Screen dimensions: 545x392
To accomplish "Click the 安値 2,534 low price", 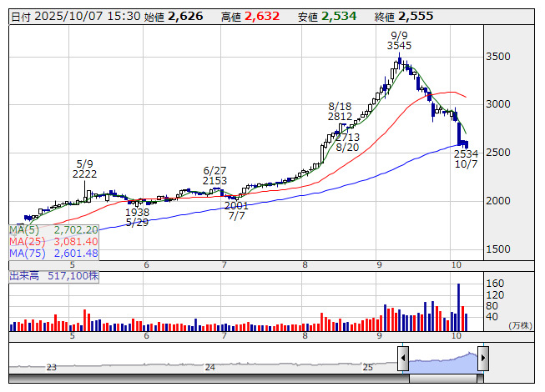I will pyautogui.click(x=327, y=17).
